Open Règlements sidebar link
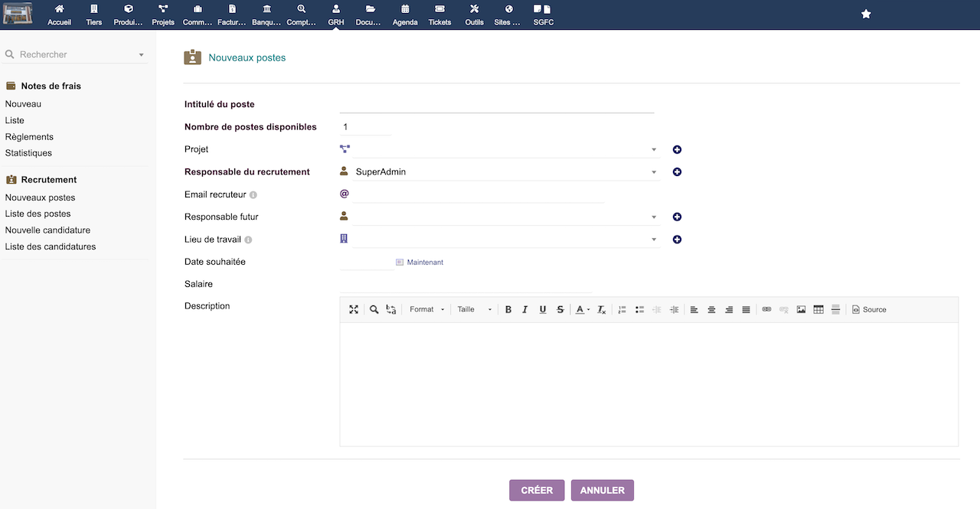This screenshot has height=509, width=980. (29, 137)
